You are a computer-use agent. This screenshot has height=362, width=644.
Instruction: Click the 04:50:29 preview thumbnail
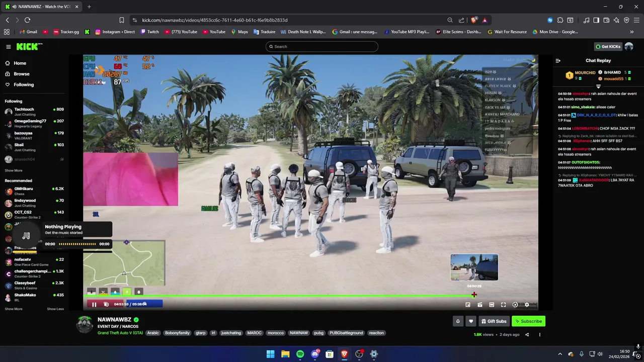(x=474, y=267)
